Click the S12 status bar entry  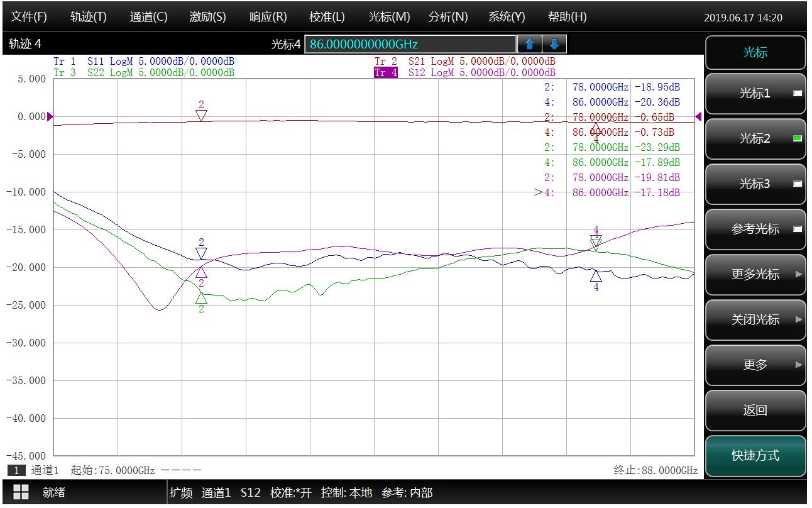251,493
